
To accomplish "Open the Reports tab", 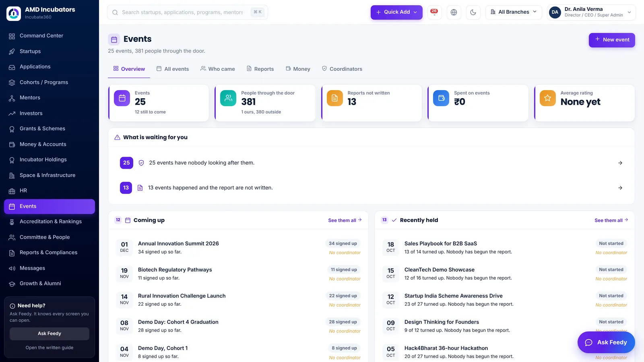I will [x=260, y=69].
